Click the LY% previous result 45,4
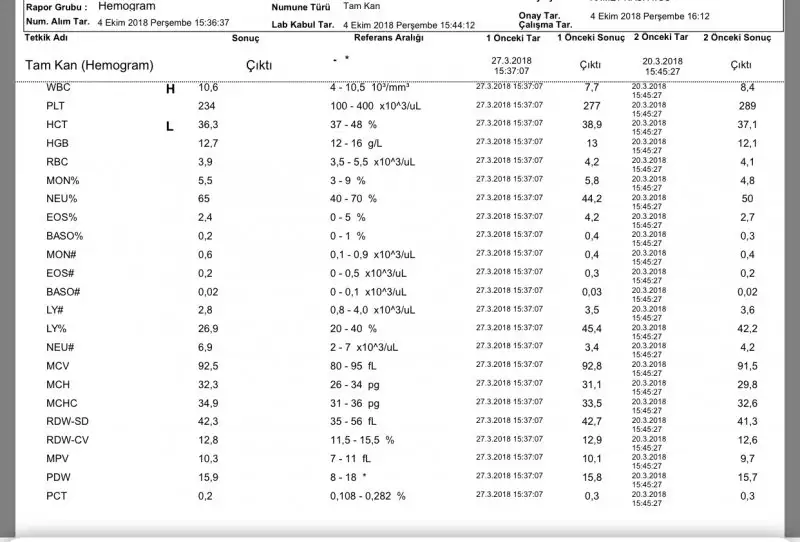800x542 pixels. point(591,329)
